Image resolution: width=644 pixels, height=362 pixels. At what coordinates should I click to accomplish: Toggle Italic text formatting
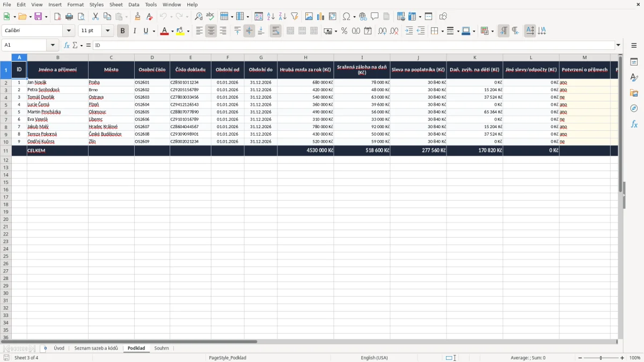click(x=134, y=31)
